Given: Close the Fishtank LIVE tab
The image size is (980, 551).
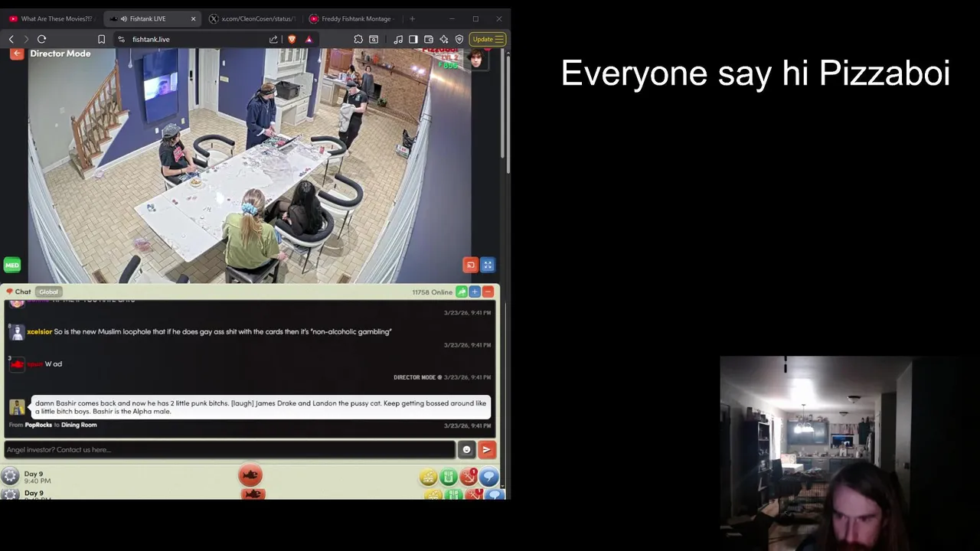Looking at the screenshot, I should (x=193, y=18).
